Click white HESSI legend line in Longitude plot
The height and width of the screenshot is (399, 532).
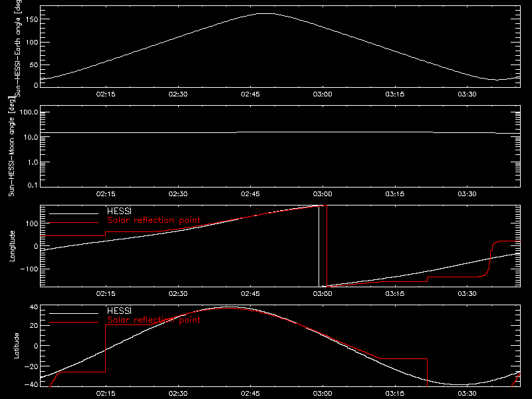(x=74, y=213)
